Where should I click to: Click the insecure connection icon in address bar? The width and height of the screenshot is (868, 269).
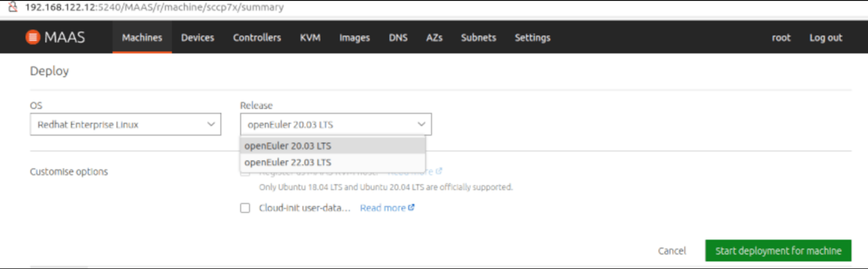[x=13, y=7]
